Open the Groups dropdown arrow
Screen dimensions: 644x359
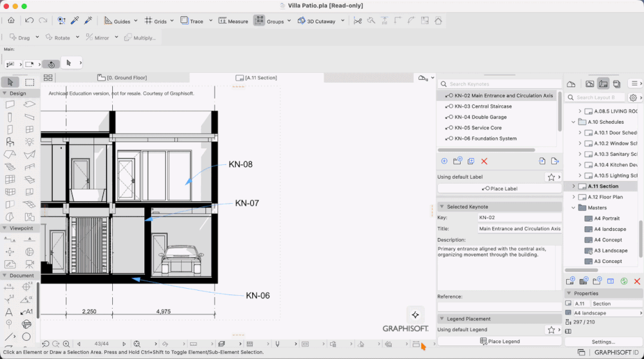coord(289,21)
